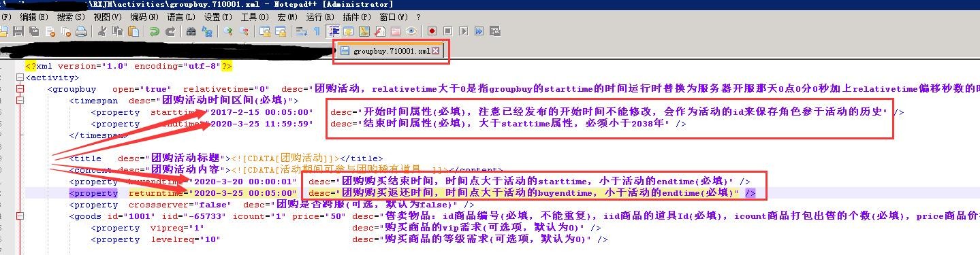
Task: Open the 窗口(W) menu
Action: [393, 16]
